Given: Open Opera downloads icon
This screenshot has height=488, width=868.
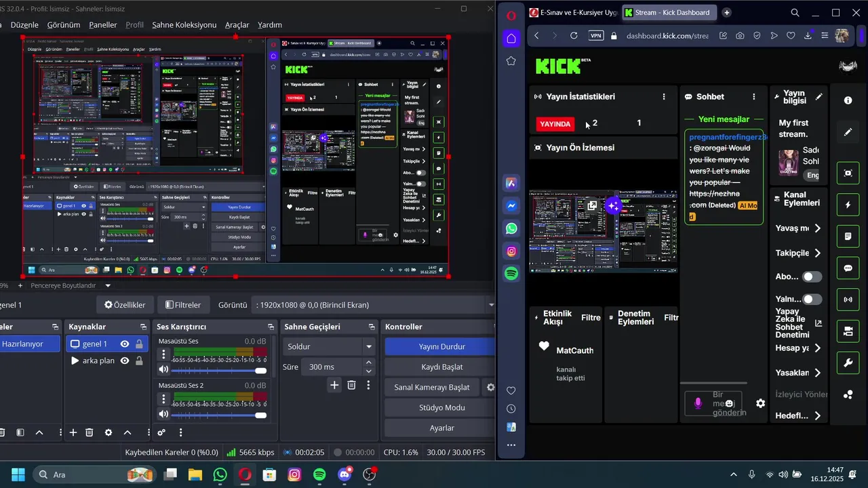Looking at the screenshot, I should pos(808,35).
